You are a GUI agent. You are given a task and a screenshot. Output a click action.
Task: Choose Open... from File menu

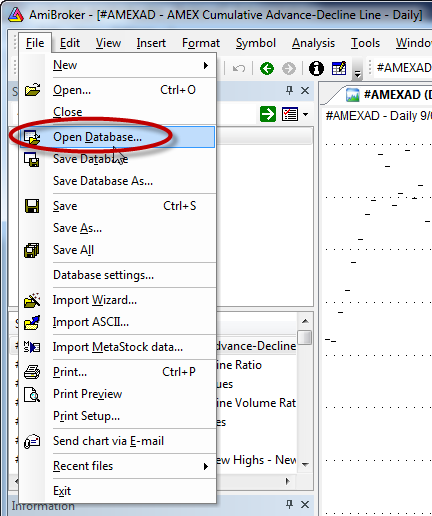tap(117, 90)
